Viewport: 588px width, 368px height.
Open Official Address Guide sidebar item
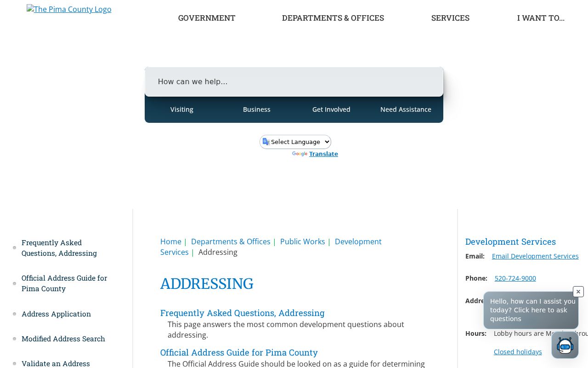64,283
